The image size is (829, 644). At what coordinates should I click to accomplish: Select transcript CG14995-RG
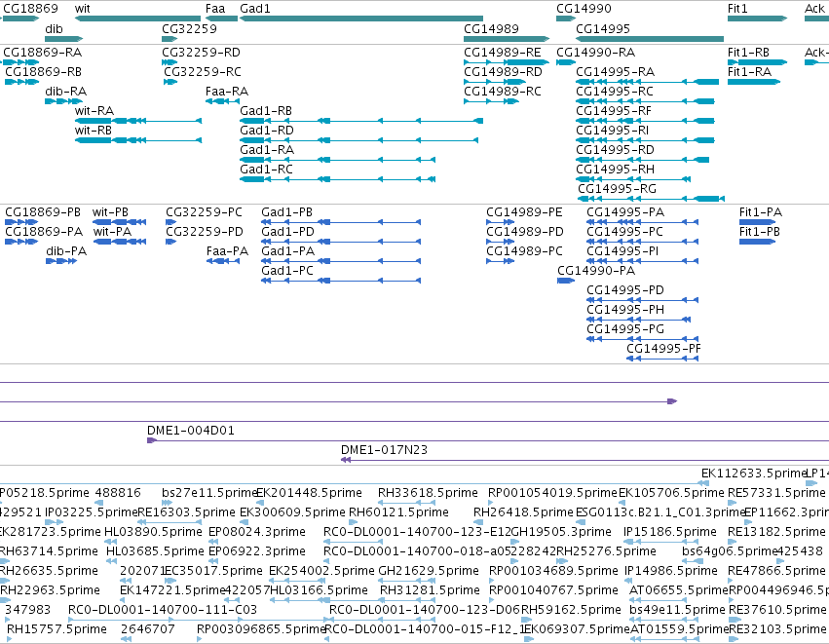point(651,200)
